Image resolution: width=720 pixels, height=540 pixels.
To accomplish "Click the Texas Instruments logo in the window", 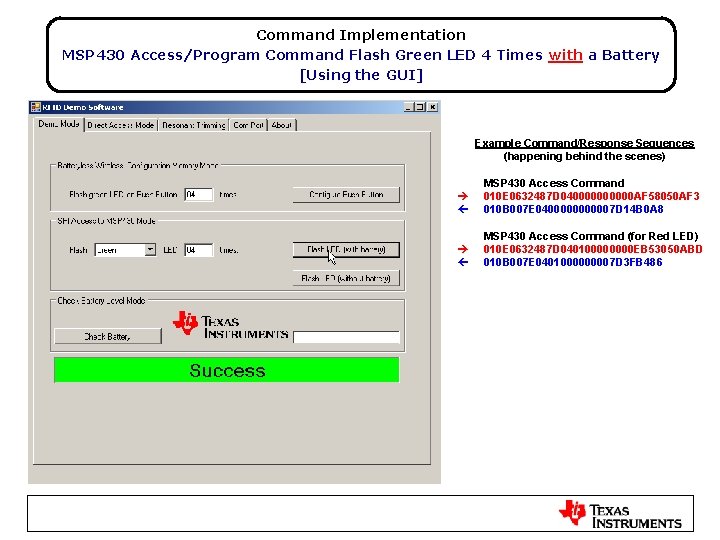I will [231, 325].
